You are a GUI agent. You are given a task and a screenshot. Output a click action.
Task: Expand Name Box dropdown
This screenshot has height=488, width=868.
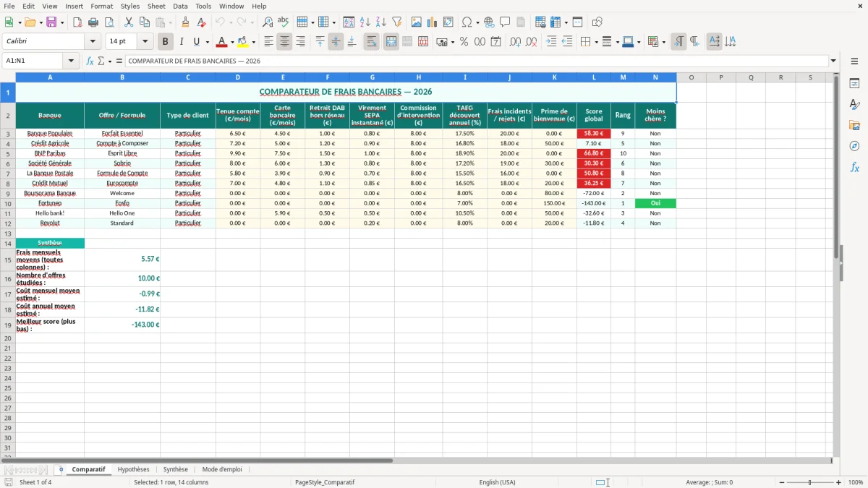pyautogui.click(x=72, y=61)
